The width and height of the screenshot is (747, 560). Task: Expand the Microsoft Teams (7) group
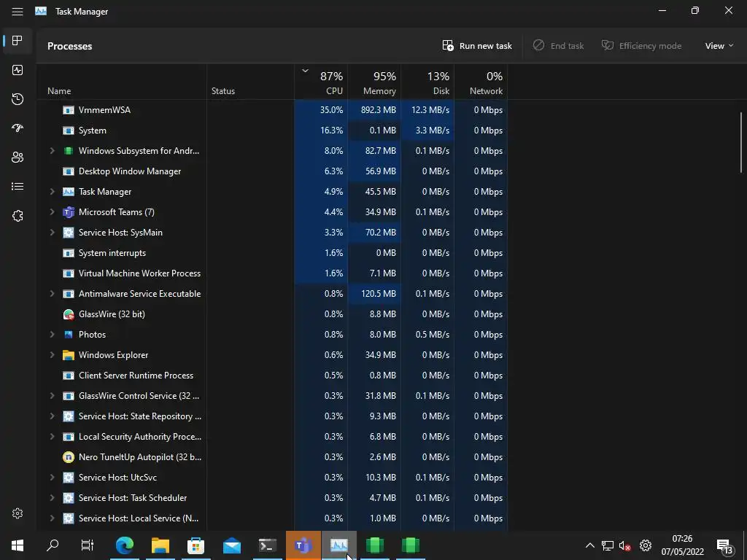(52, 212)
